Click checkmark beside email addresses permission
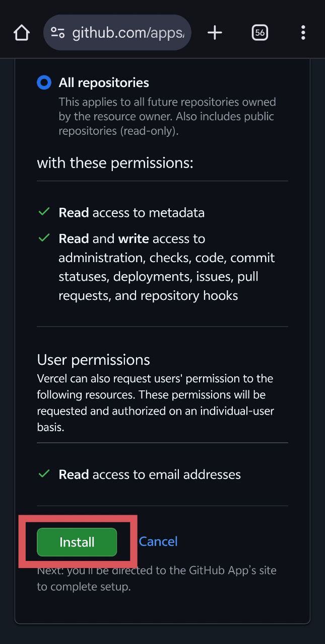325x644 pixels. [x=44, y=473]
